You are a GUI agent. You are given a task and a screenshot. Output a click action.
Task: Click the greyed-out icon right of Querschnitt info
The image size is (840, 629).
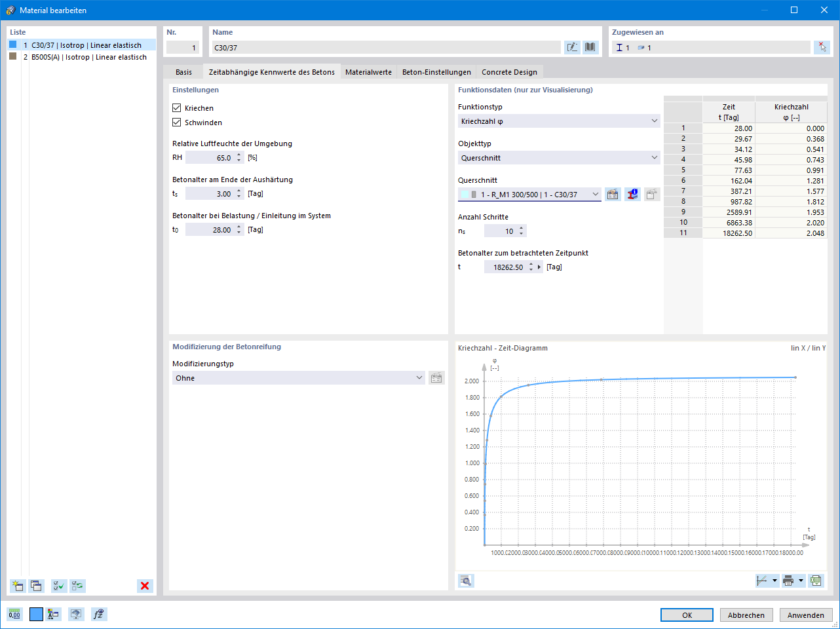tap(652, 195)
